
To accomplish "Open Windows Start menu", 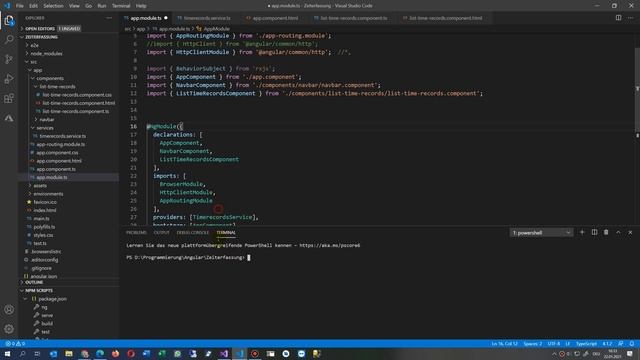I will pyautogui.click(x=7, y=353).
